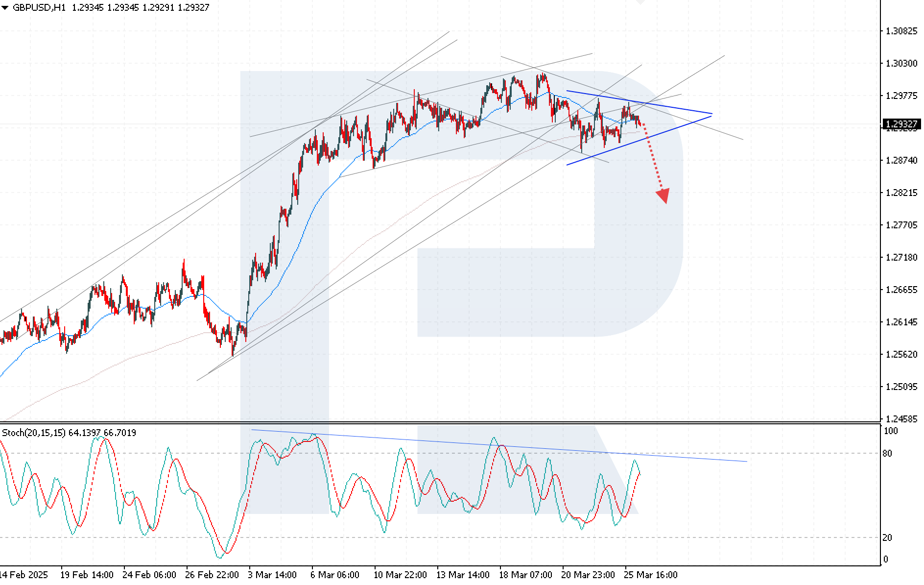Select the 25 Mar 16:00 time label
Viewport: 924px width, 585px height.
[651, 575]
